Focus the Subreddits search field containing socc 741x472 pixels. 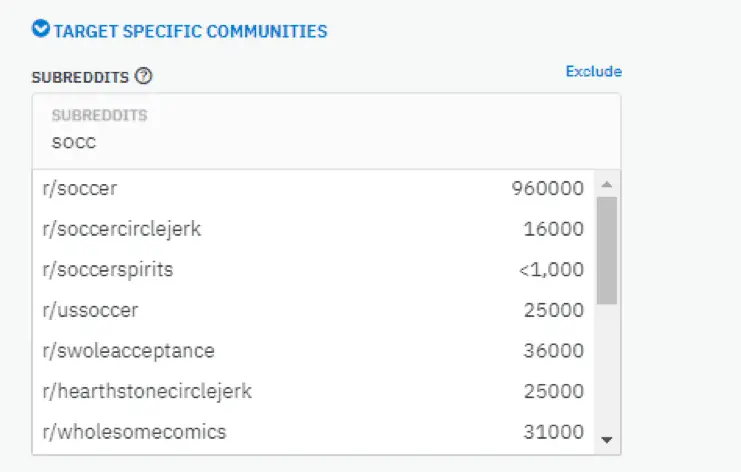pyautogui.click(x=326, y=131)
